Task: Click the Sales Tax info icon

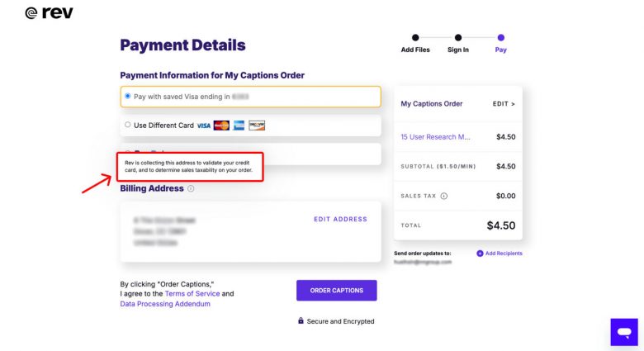Action: [x=444, y=196]
